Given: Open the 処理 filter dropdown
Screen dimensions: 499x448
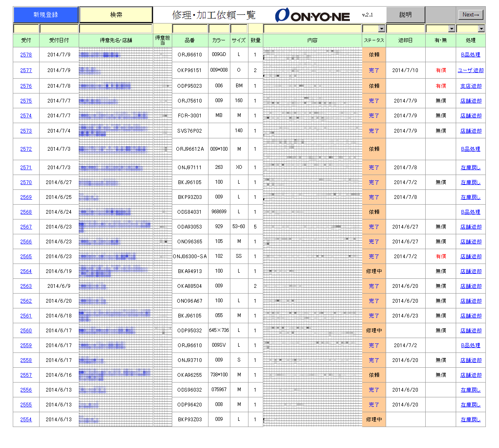Looking at the screenshot, I should (x=481, y=29).
